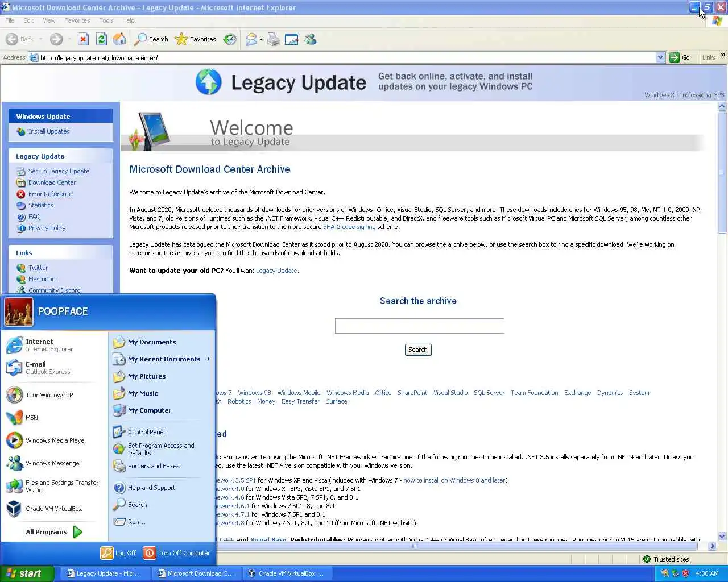Launch Windows Messenger
This screenshot has height=582, width=728.
tap(54, 463)
